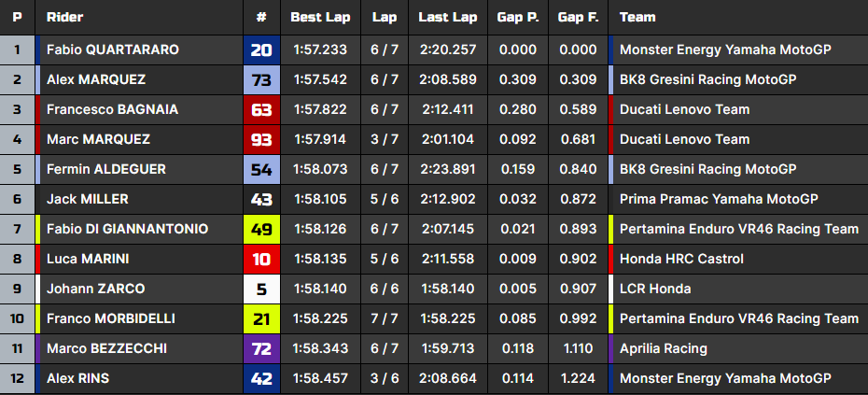This screenshot has height=395, width=868.
Task: Select rider Jack MILLER's name
Action: [88, 200]
